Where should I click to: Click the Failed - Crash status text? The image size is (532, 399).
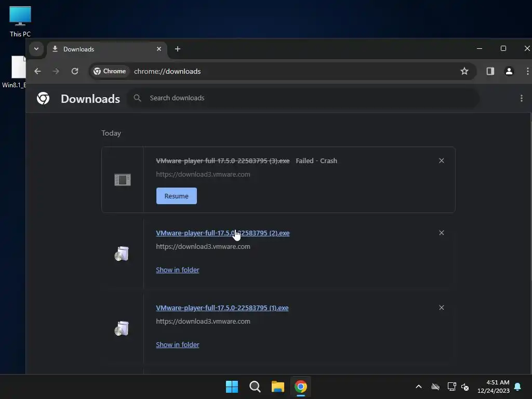tap(316, 161)
